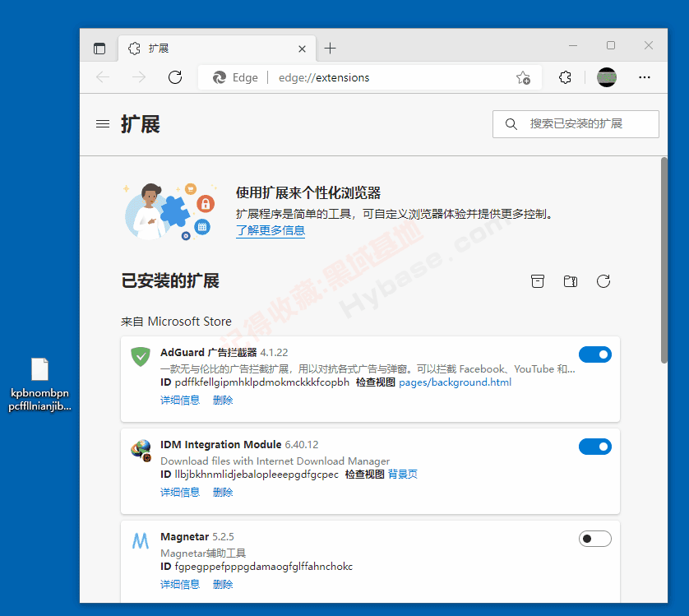Click 删除 for IDM Integration Module

(x=223, y=493)
